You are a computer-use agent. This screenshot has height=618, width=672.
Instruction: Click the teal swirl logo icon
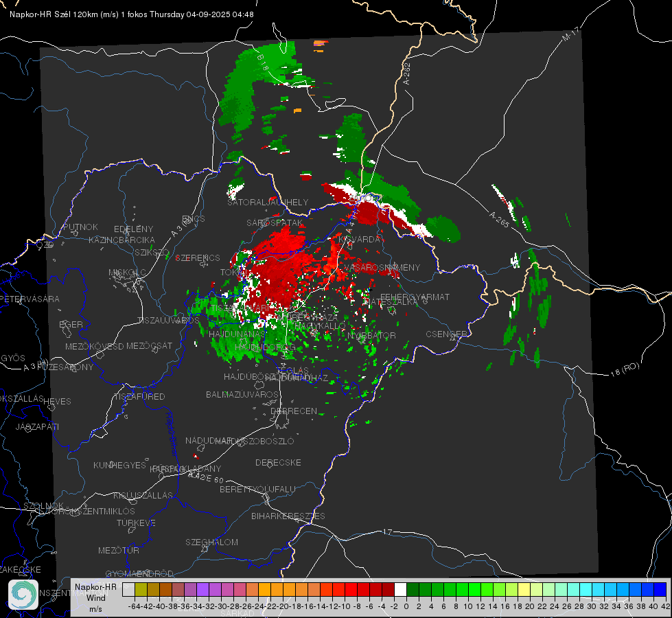tap(23, 595)
